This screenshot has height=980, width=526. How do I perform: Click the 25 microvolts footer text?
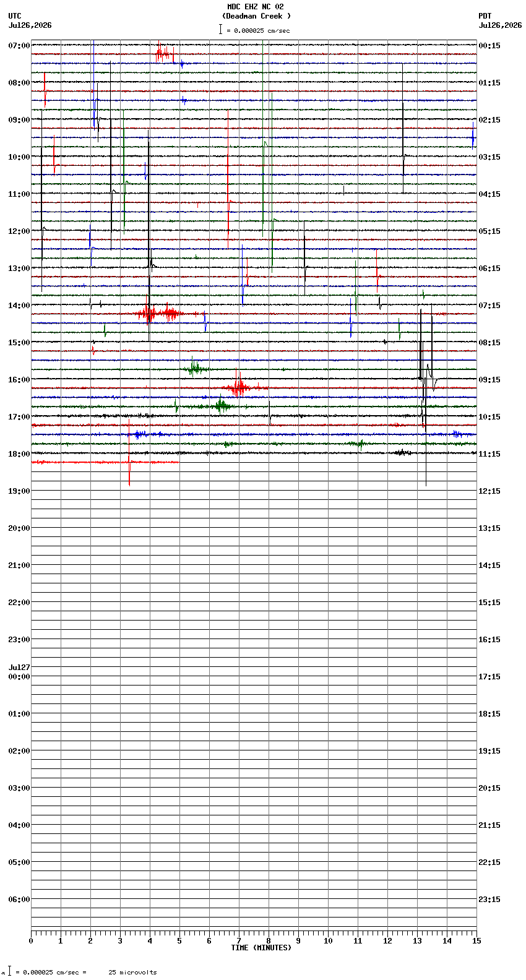click(133, 973)
